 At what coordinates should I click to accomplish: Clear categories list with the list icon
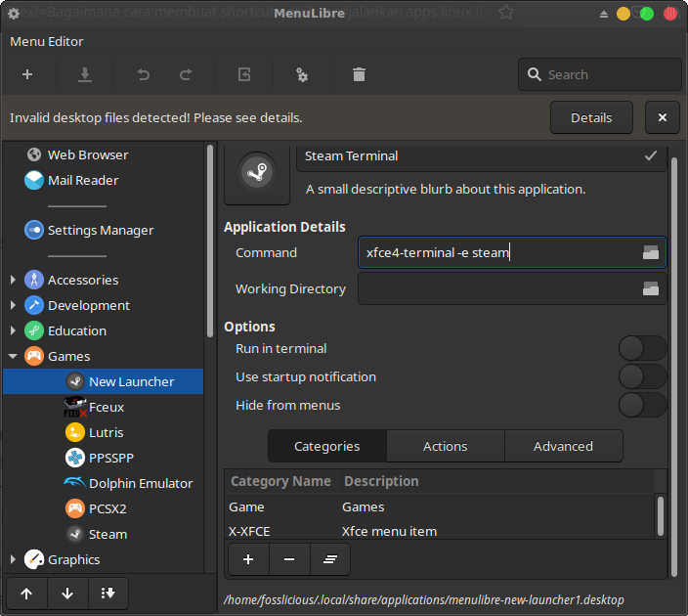pos(330,559)
